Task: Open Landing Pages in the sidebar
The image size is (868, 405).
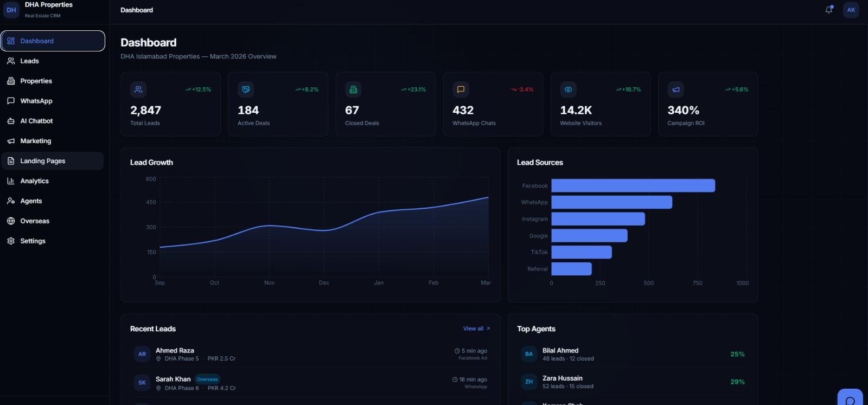Action: 53,161
